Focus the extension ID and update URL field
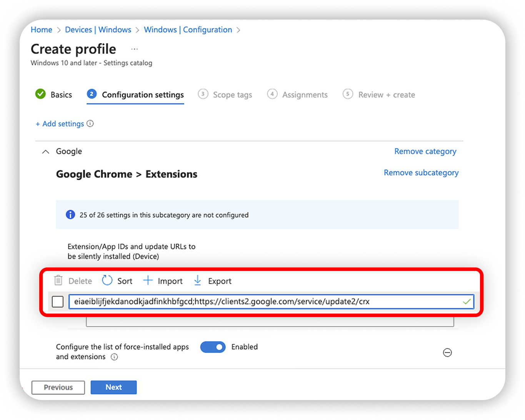Viewport: 525px width, 420px height. [271, 302]
